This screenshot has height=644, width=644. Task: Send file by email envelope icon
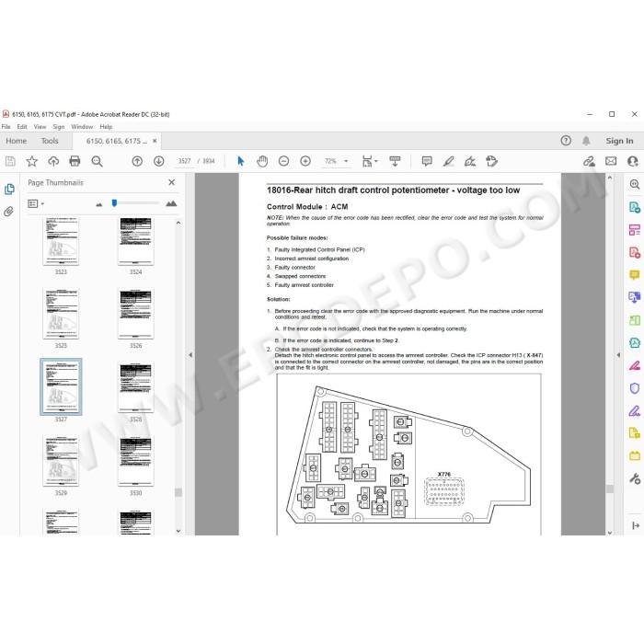point(611,161)
